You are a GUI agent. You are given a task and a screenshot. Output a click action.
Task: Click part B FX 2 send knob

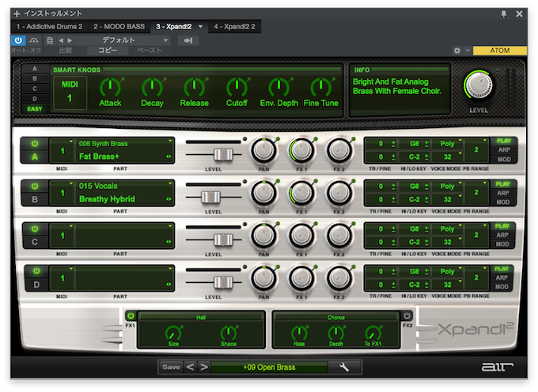click(339, 193)
